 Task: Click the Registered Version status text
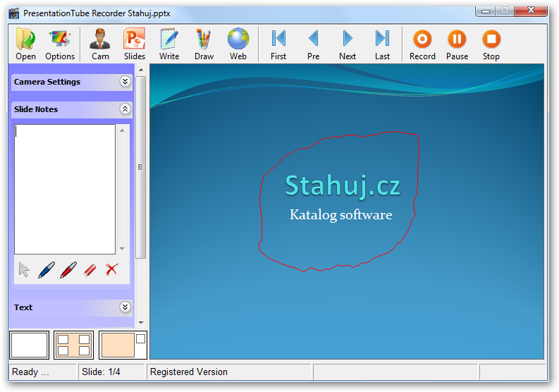click(x=189, y=372)
